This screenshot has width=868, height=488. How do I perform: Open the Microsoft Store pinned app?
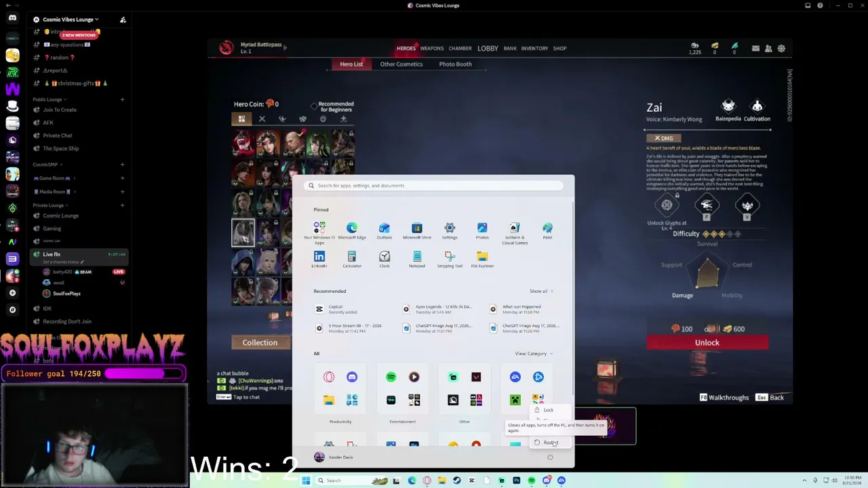(417, 230)
